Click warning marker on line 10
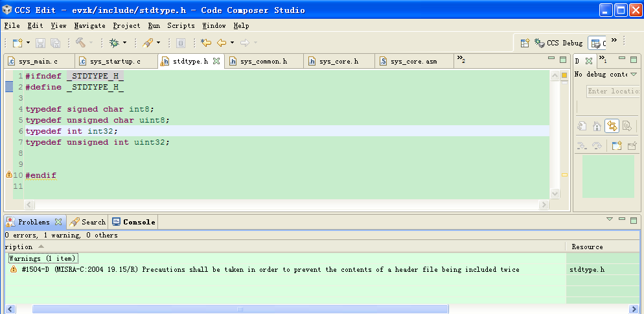Screen dimensions: 644x314 coord(8,175)
